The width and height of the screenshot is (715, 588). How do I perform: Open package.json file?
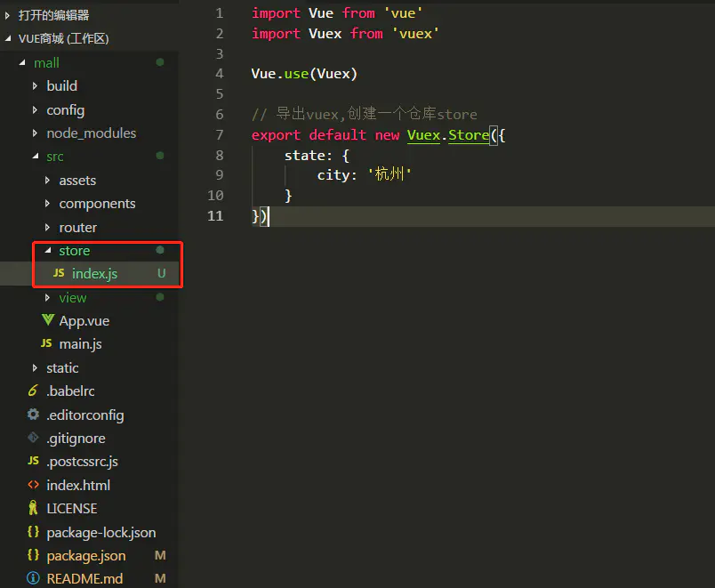[86, 556]
